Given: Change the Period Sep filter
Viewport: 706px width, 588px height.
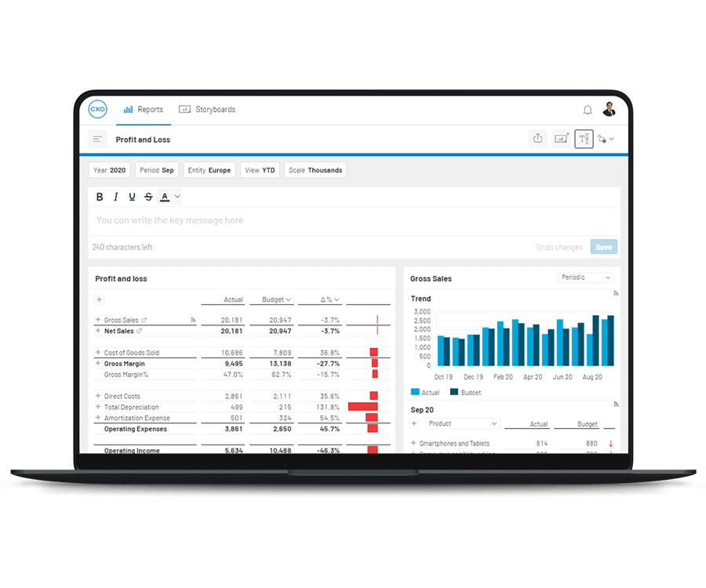Looking at the screenshot, I should click(157, 170).
